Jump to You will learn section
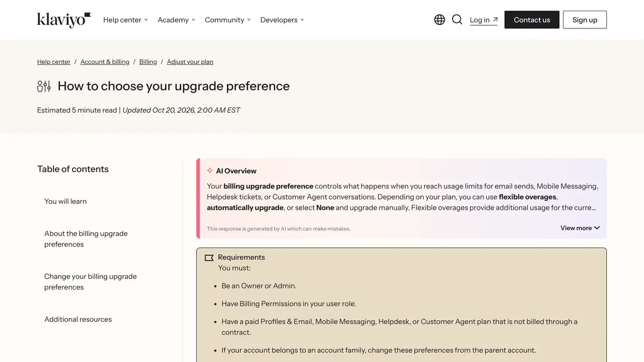Screen dimensions: 644x362 click(65, 201)
